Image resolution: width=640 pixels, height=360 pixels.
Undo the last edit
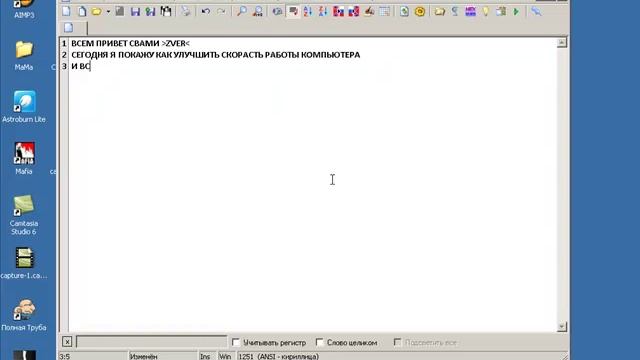coord(206,11)
